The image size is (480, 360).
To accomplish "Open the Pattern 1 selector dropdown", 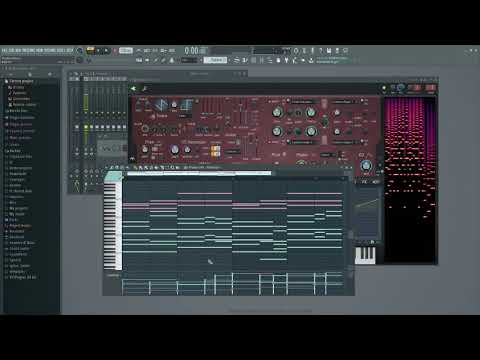I will (x=215, y=60).
